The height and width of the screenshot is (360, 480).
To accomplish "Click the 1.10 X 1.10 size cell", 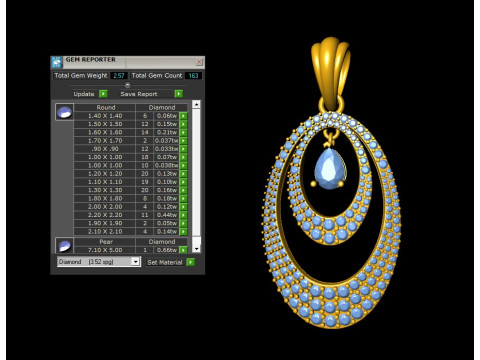I will click(105, 182).
